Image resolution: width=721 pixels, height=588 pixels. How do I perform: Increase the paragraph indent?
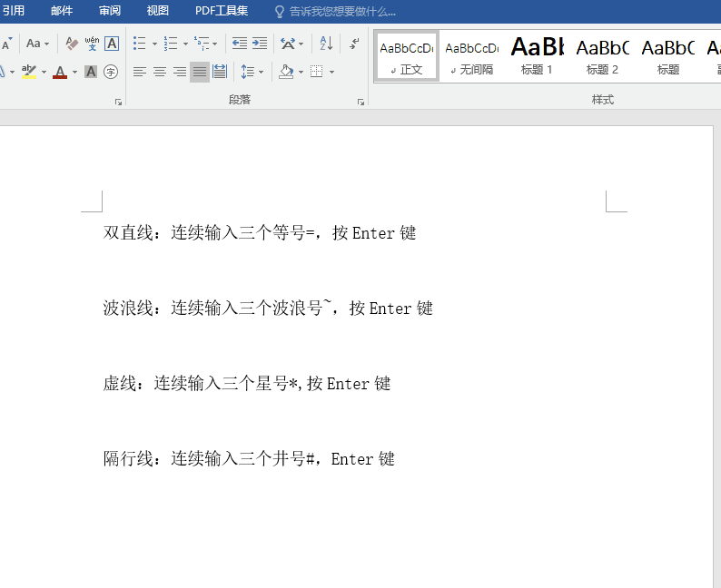pos(260,44)
